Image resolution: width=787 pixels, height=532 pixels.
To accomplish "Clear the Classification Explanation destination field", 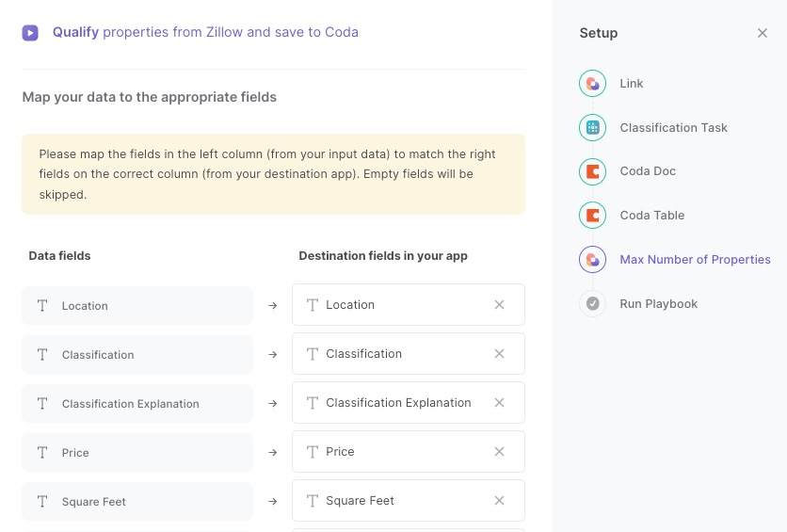I will click(x=499, y=402).
